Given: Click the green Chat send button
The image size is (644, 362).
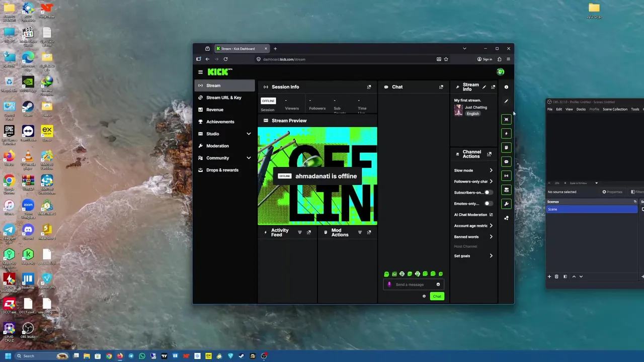Looking at the screenshot, I should click(x=437, y=296).
